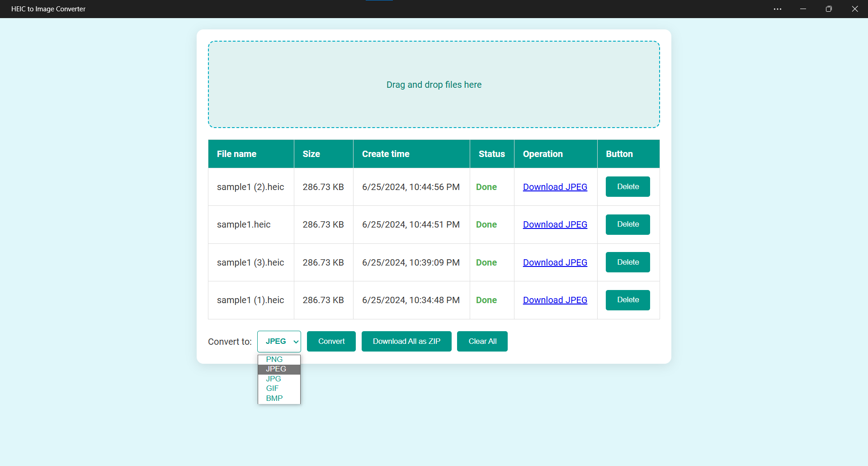Screen dimensions: 868x466
Task: Click the Convert button
Action: tap(331, 342)
